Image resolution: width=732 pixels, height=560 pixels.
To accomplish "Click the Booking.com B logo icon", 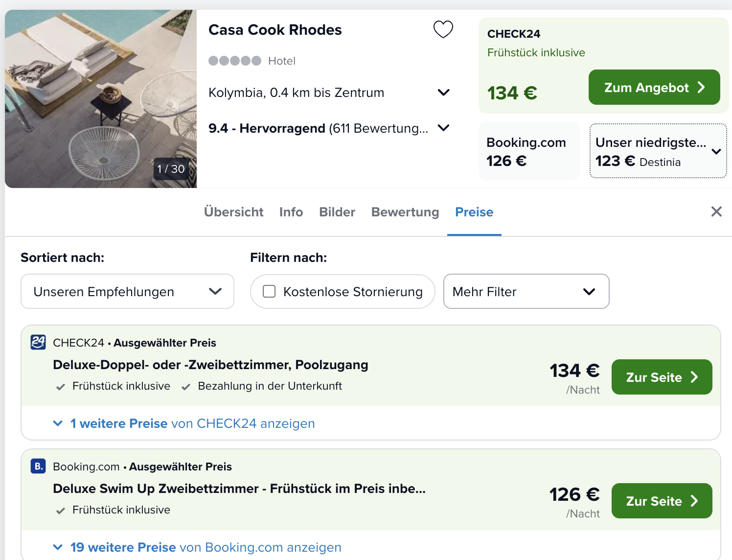I will coord(38,466).
